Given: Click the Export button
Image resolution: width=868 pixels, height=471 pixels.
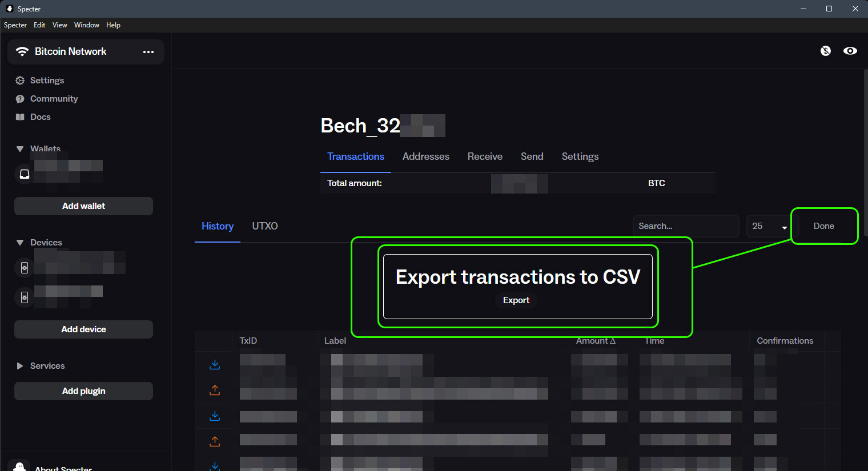Looking at the screenshot, I should 516,300.
